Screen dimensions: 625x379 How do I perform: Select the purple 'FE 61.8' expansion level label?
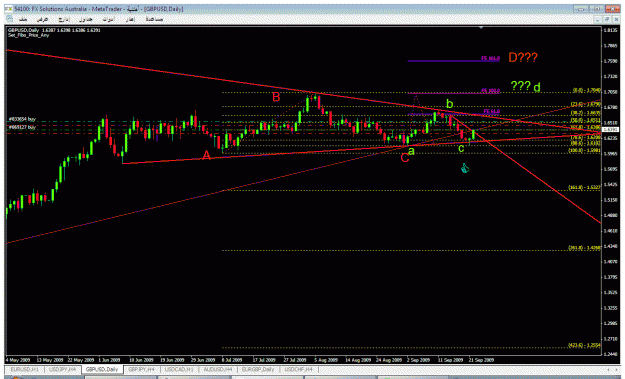click(x=491, y=112)
